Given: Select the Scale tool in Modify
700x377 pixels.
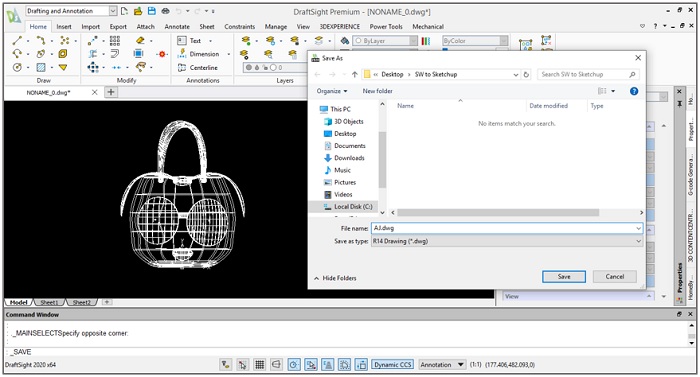Looking at the screenshot, I should click(139, 54).
